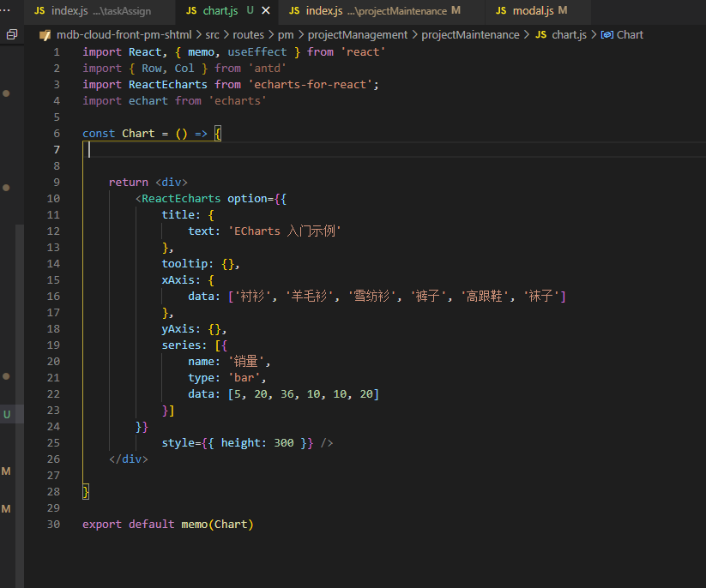Click the 'ECharts 入门示例' string
Screen dimensions: 706x588
[x=285, y=231]
